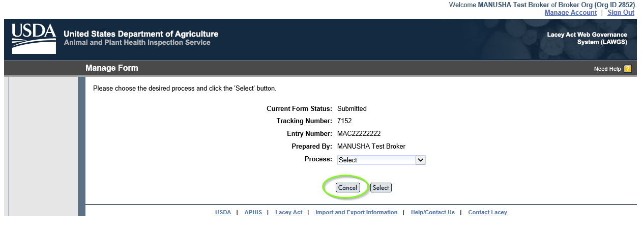Go to Help/Contact Us link
This screenshot has height=229, width=644.
(x=432, y=213)
